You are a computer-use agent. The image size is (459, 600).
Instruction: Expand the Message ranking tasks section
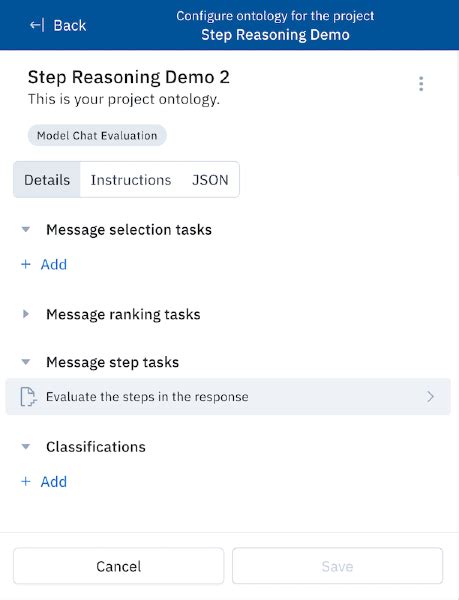point(26,314)
